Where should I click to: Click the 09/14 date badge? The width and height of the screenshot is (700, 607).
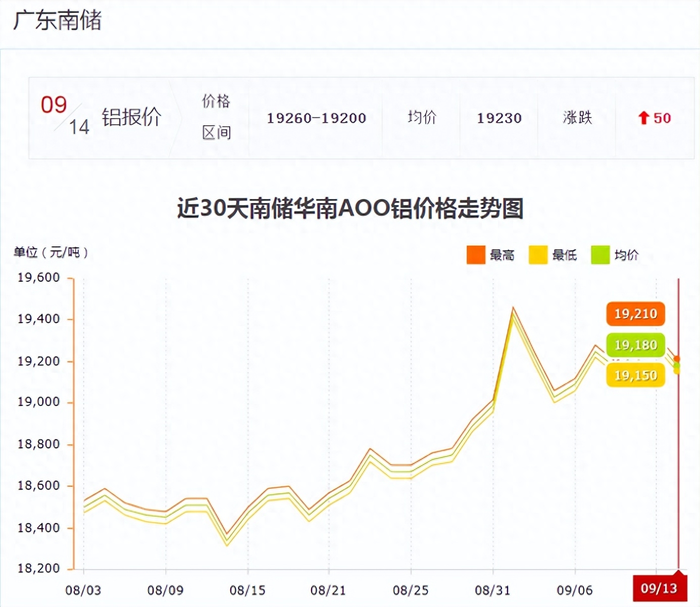click(x=65, y=116)
